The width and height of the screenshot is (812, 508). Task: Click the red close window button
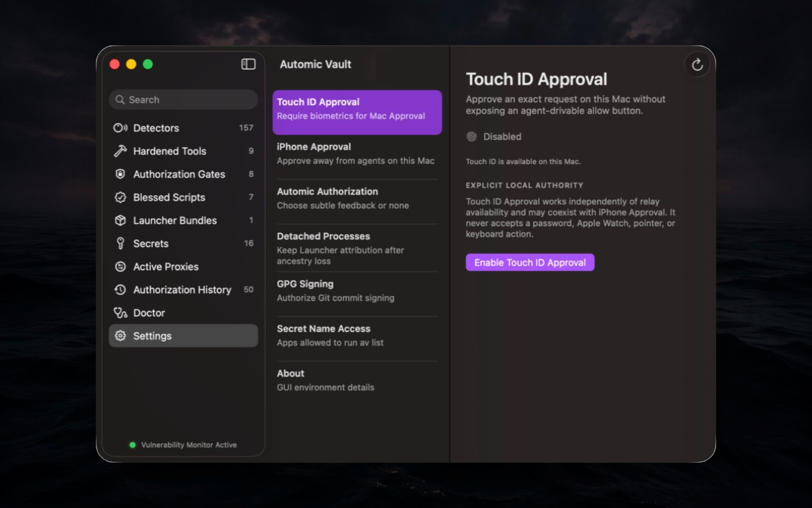point(114,64)
